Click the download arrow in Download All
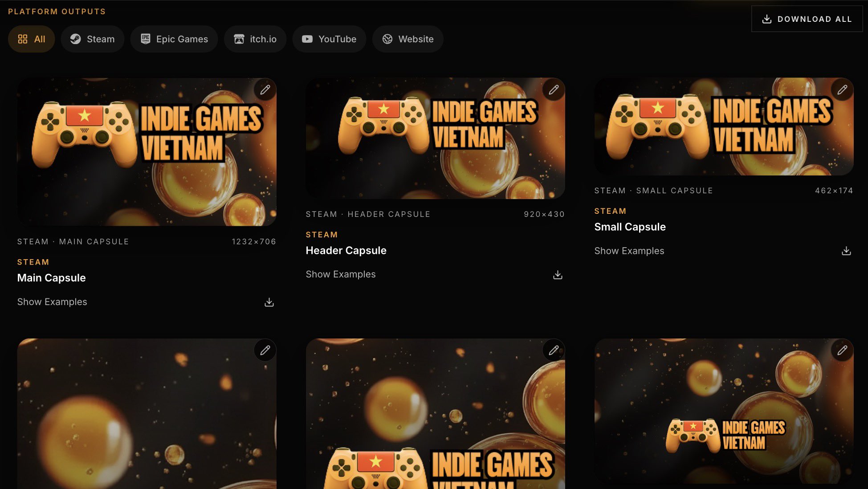The height and width of the screenshot is (489, 868). point(767,19)
